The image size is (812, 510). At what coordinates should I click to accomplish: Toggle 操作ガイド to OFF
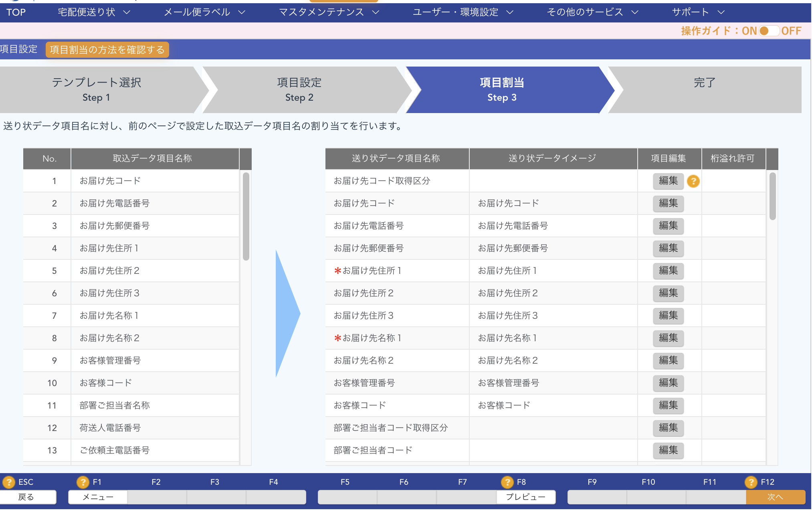[x=769, y=30]
